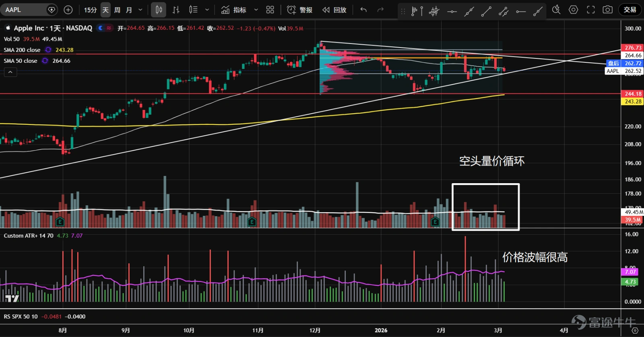
Task: Open the 指标 indicators menu
Action: pos(234,10)
